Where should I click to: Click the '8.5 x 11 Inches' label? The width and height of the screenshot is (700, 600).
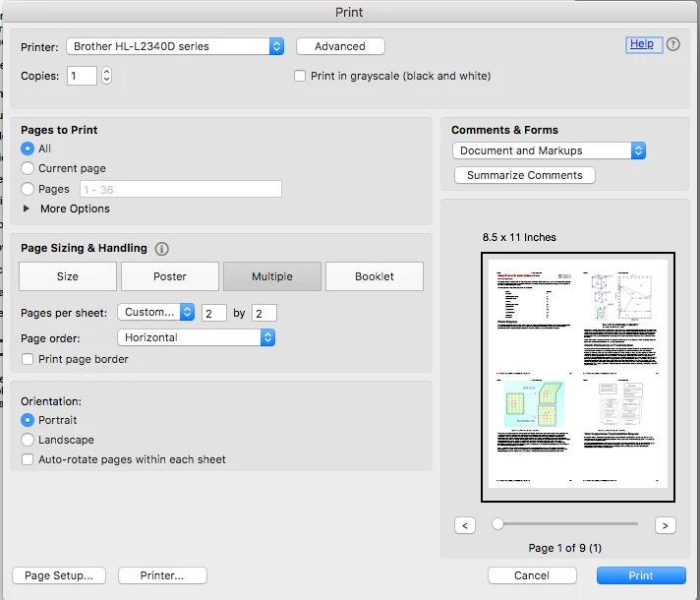(519, 237)
